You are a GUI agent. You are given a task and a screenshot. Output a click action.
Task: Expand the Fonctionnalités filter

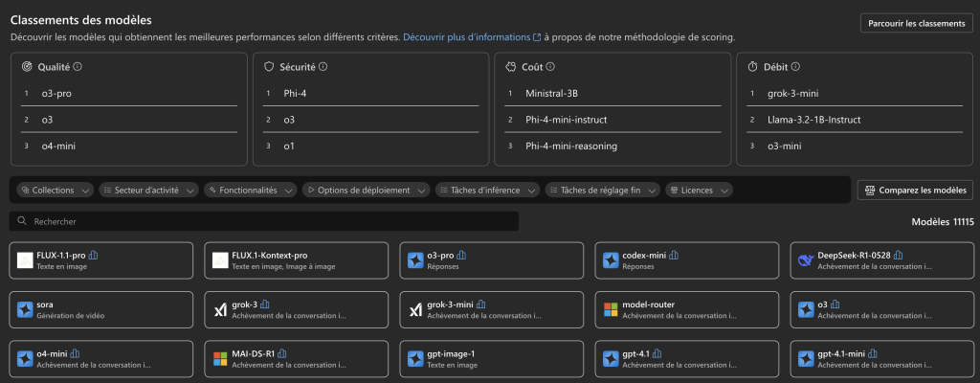[250, 191]
